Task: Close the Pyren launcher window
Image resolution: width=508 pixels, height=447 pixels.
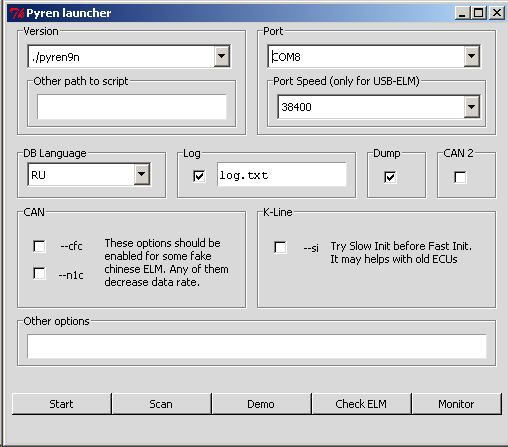Action: click(497, 13)
